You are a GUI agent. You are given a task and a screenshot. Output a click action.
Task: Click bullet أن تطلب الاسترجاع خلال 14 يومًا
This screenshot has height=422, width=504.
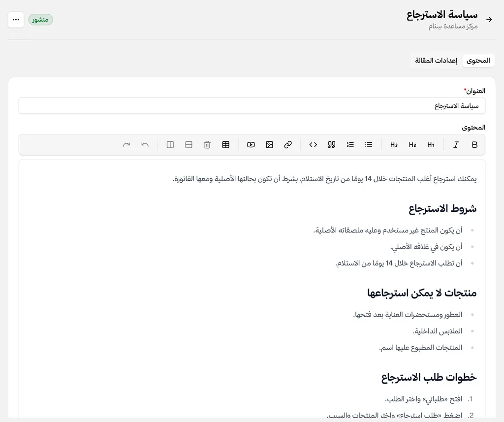coord(399,263)
